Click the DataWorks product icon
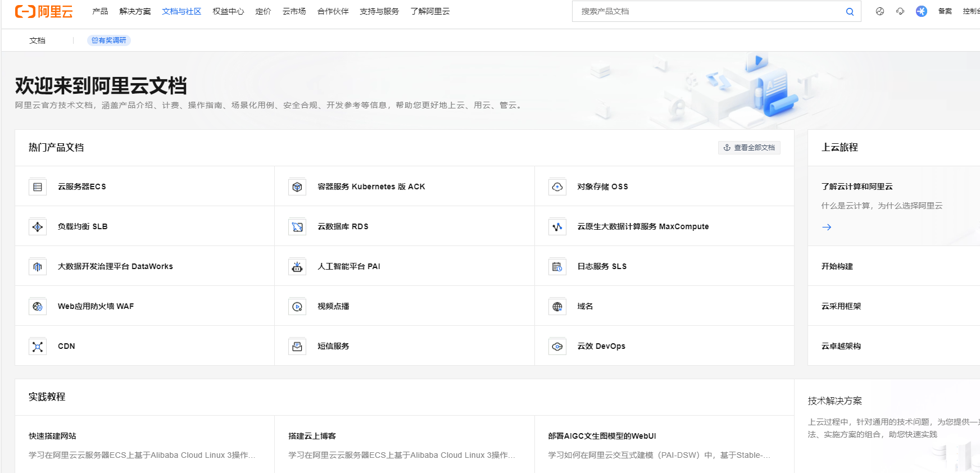This screenshot has width=980, height=473. pos(38,267)
